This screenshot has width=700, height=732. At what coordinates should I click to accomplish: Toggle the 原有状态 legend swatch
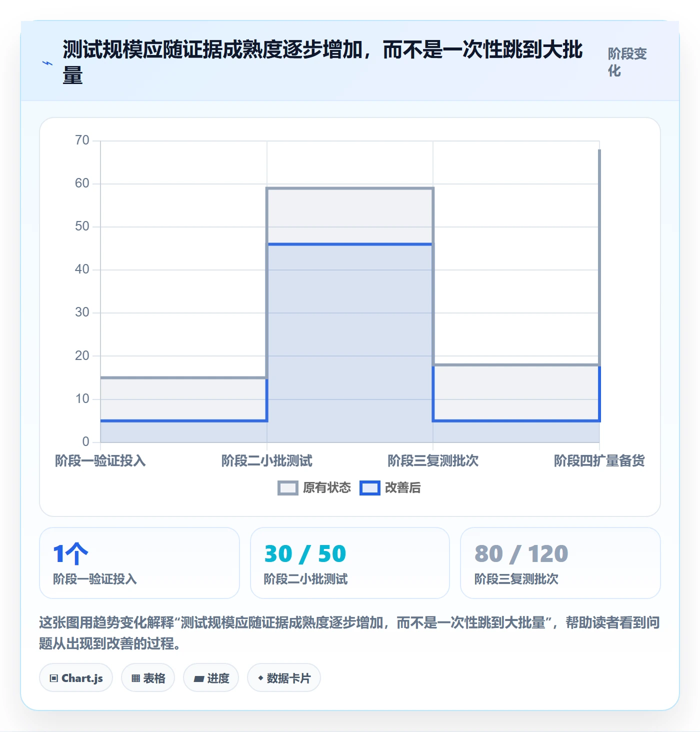click(288, 488)
